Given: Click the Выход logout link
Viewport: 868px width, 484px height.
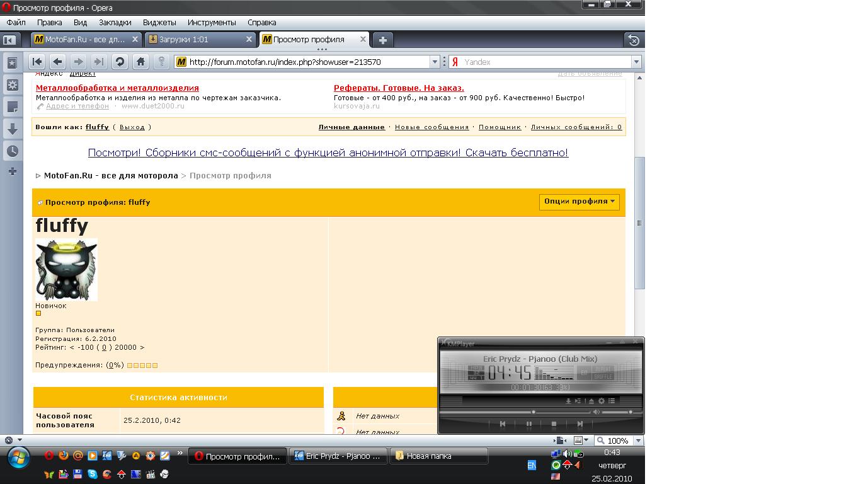Looking at the screenshot, I should (132, 127).
